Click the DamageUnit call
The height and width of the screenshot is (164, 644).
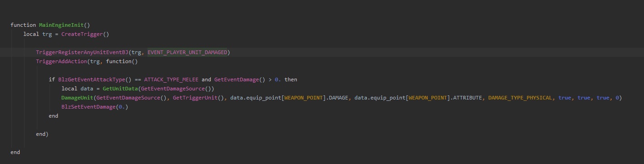(77, 98)
